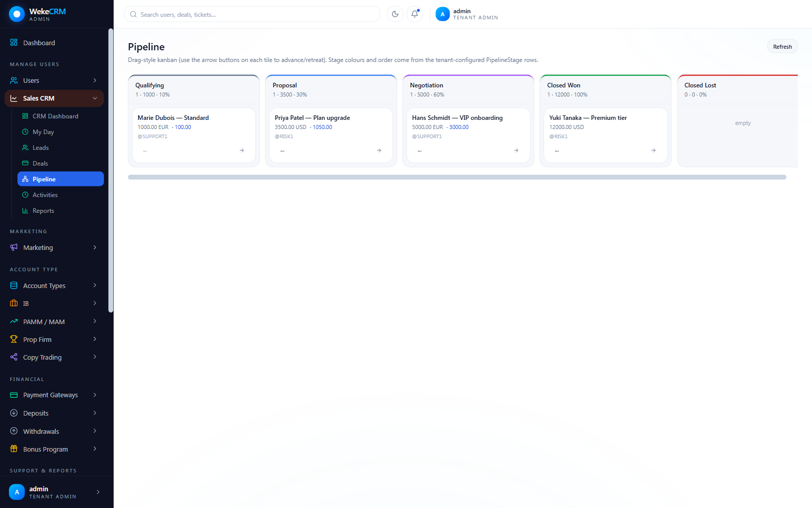The width and height of the screenshot is (812, 508).
Task: Open the Activities page
Action: [60, 195]
